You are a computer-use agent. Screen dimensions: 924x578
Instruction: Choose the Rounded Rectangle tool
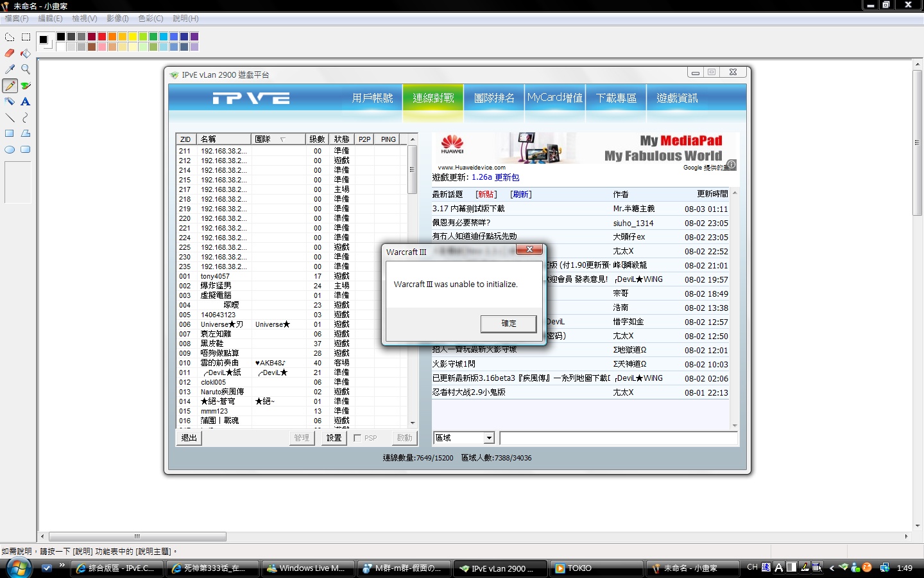(x=26, y=150)
